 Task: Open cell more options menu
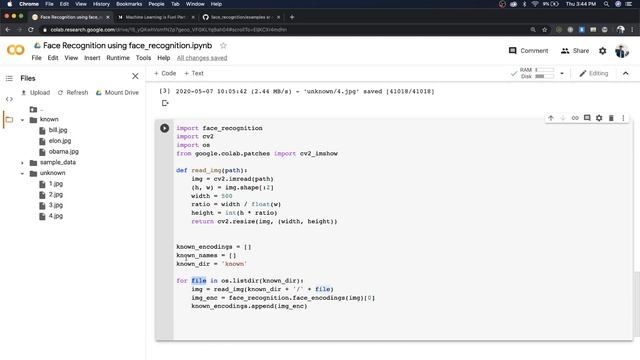623,118
